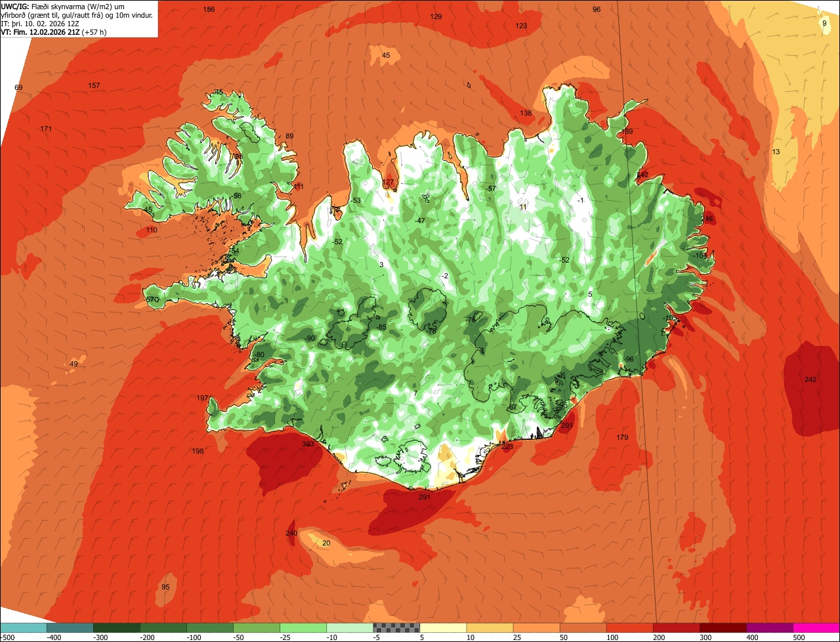Viewport: 840px width, 642px height.
Task: Click the magenta above-500 legend swatch
Action: [816, 628]
